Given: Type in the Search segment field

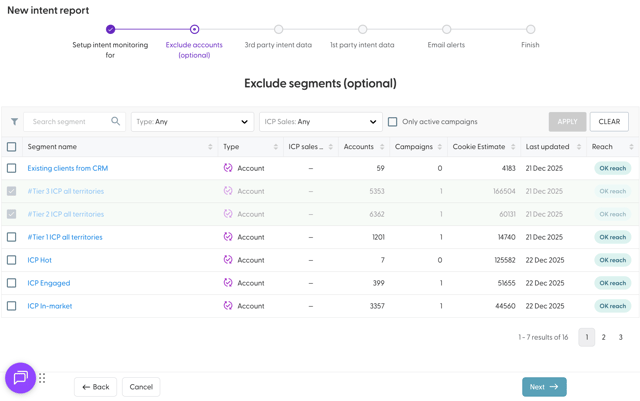Looking at the screenshot, I should (68, 122).
